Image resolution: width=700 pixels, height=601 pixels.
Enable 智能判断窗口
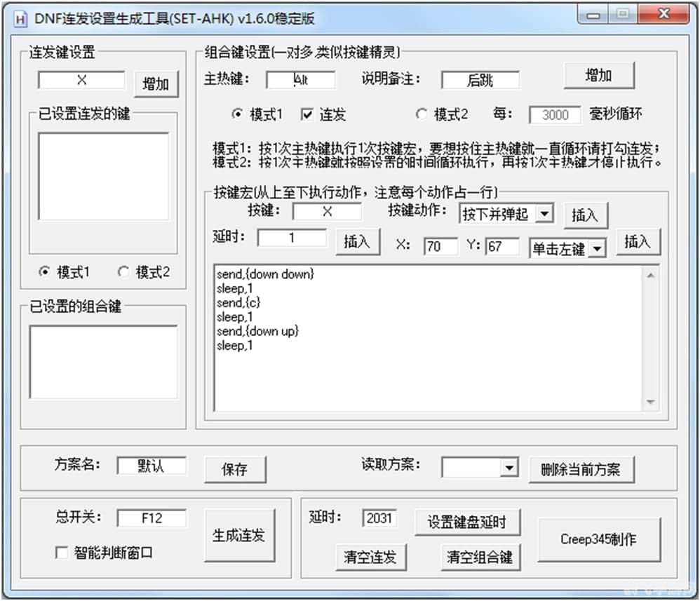click(x=61, y=553)
